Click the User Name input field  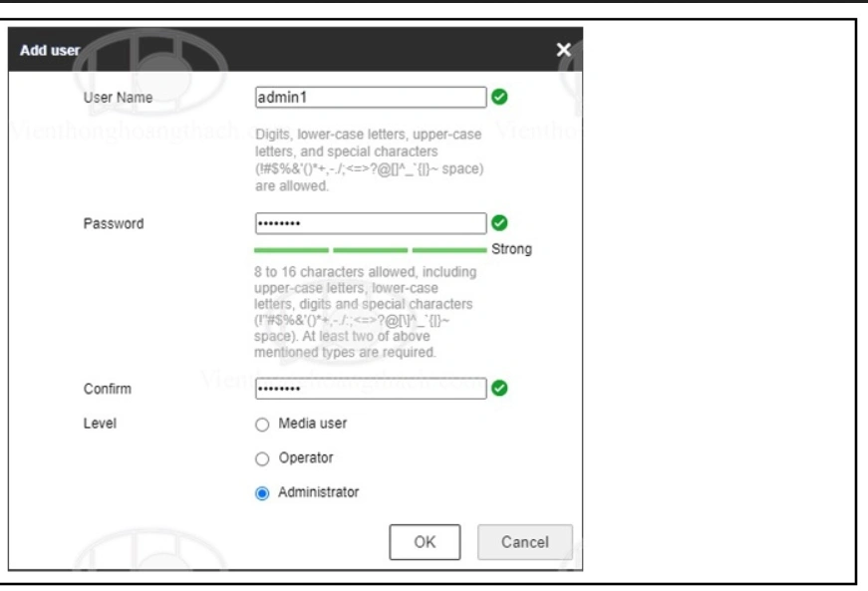(x=370, y=98)
